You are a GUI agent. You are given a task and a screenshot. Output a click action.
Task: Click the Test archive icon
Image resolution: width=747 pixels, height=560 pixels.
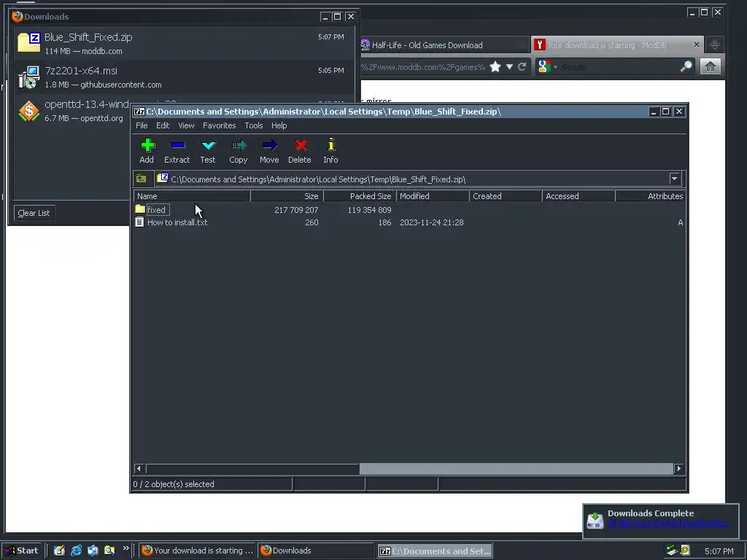point(208,145)
